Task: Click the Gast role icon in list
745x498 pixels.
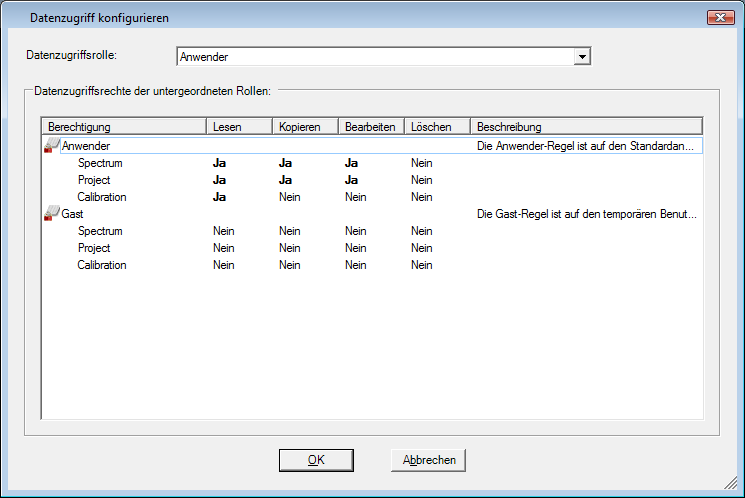Action: 52,214
